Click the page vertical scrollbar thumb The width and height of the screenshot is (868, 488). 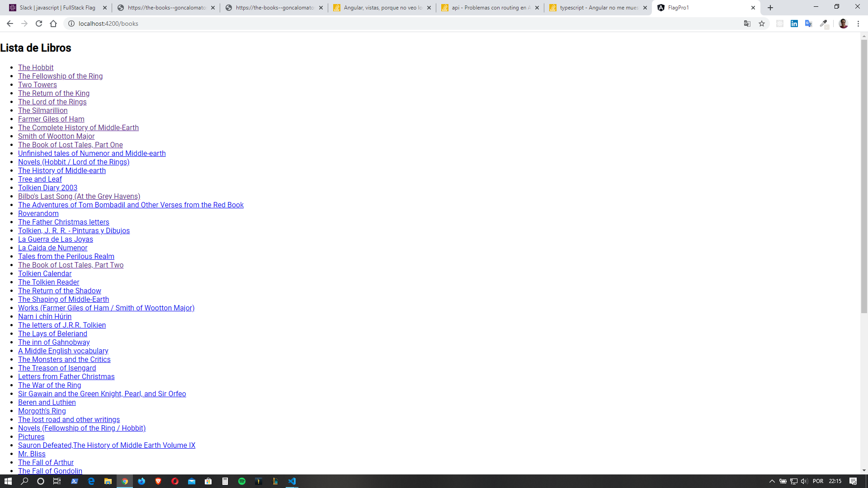coord(864,176)
